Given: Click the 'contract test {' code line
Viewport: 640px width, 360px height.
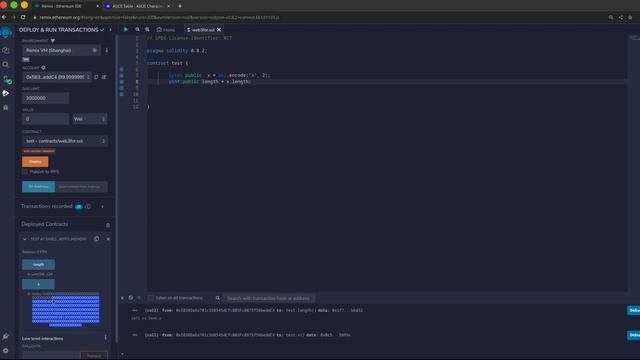Looking at the screenshot, I should (x=167, y=63).
